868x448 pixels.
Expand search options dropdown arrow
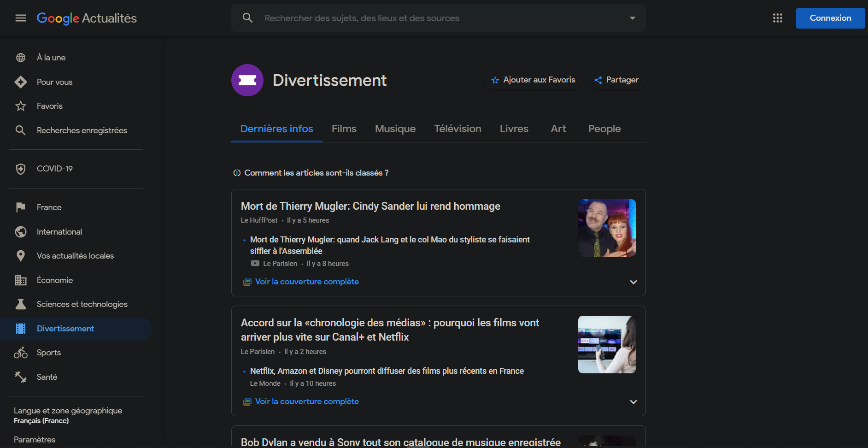pos(632,18)
